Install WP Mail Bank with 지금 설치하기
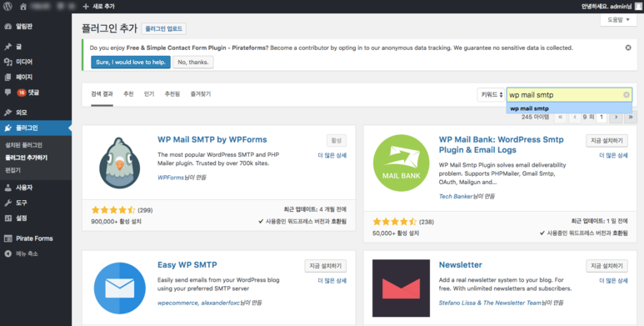Image resolution: width=644 pixels, height=326 pixels. tap(607, 141)
